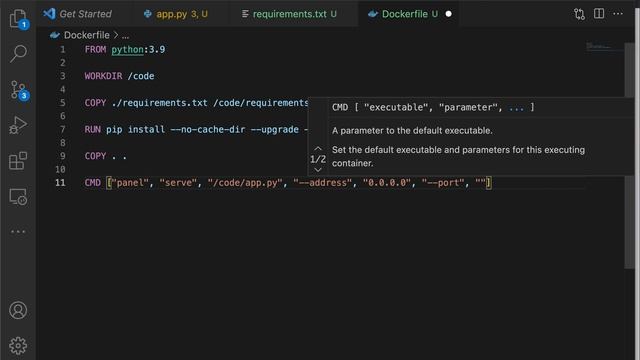The width and height of the screenshot is (640, 360).
Task: Click the 1/2 signature counter
Action: [x=318, y=159]
